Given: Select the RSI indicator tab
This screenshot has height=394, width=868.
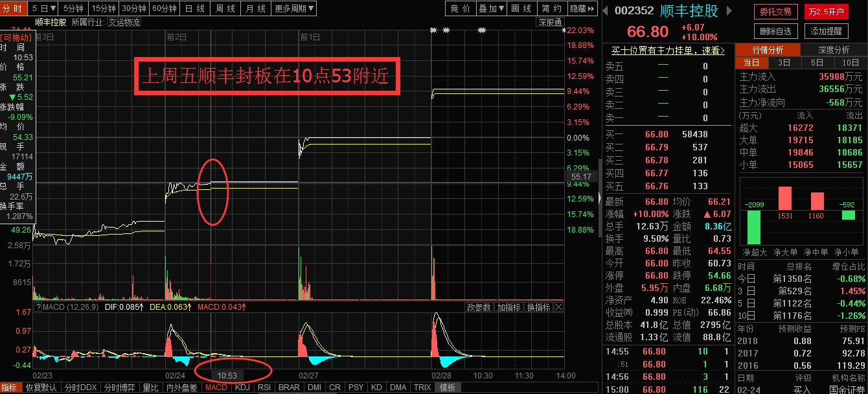Looking at the screenshot, I should (264, 388).
